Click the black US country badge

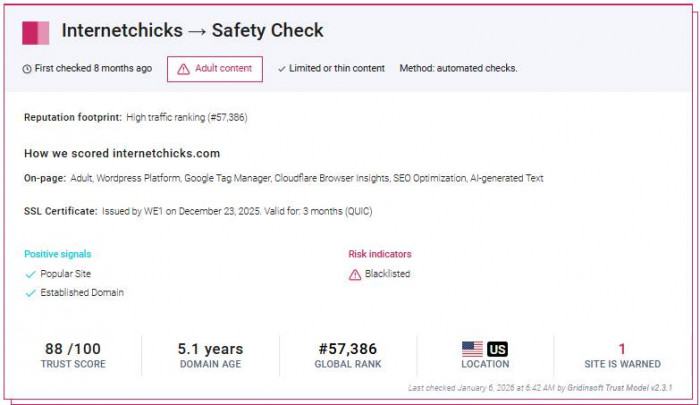click(497, 349)
